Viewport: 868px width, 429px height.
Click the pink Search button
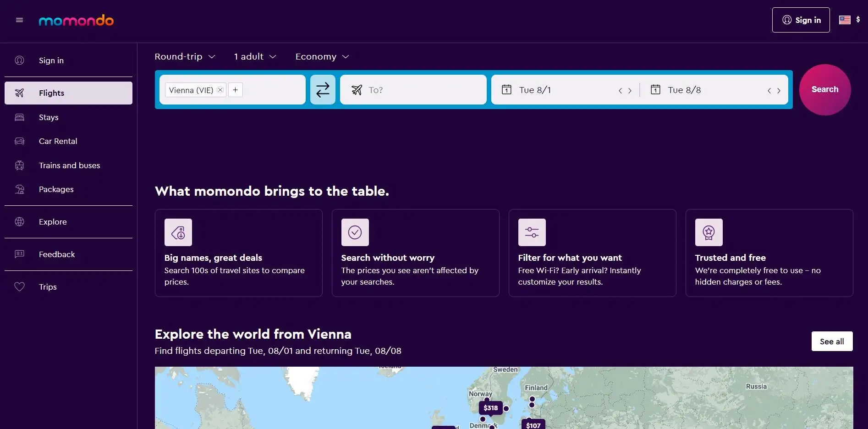(824, 90)
